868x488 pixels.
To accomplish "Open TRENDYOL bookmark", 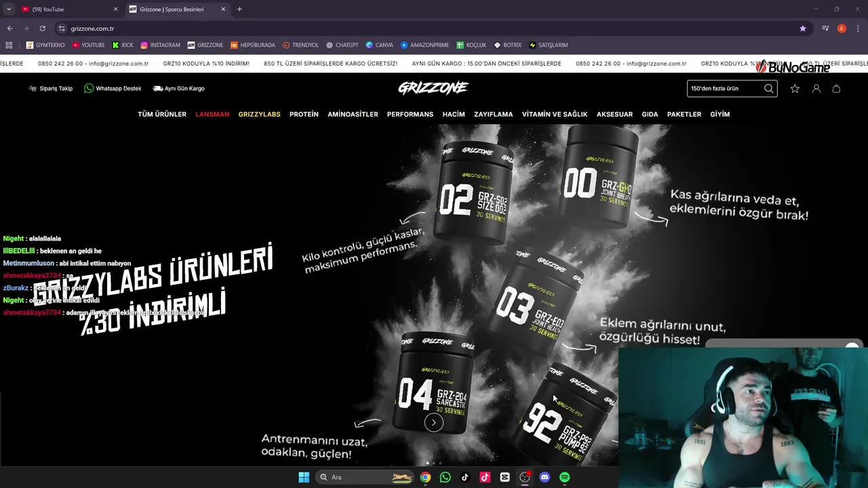I will pyautogui.click(x=300, y=45).
